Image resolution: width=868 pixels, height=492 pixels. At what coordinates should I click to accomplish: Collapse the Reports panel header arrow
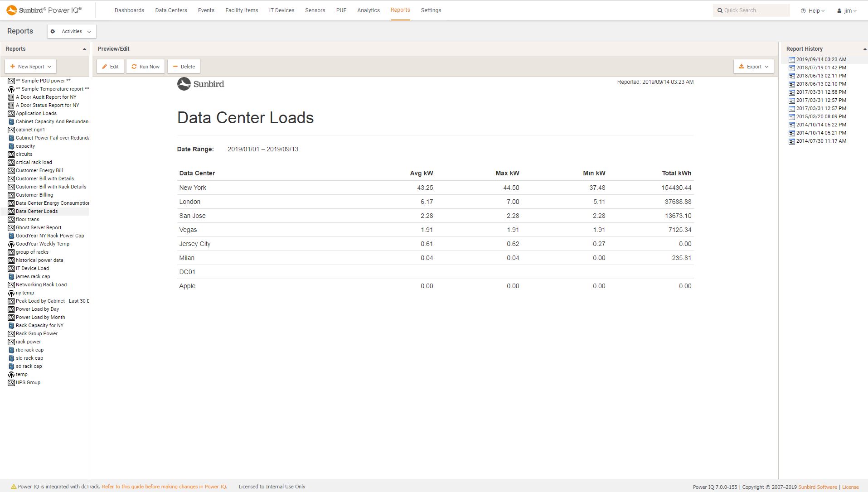coord(84,49)
